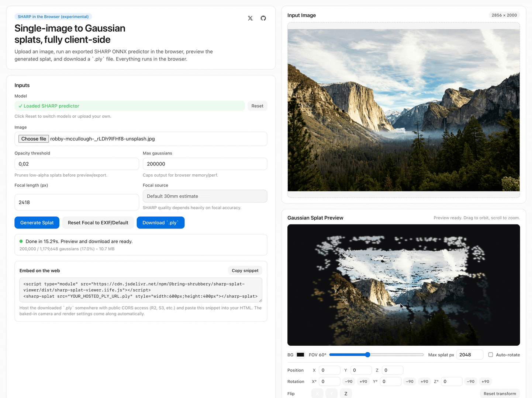Focus the Position Z field
The height and width of the screenshot is (398, 532).
pos(393,370)
